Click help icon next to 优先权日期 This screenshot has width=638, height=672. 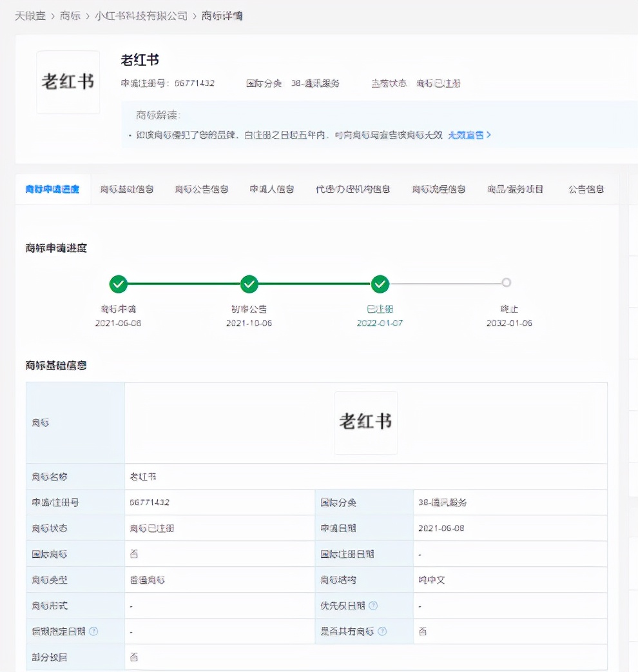373,606
